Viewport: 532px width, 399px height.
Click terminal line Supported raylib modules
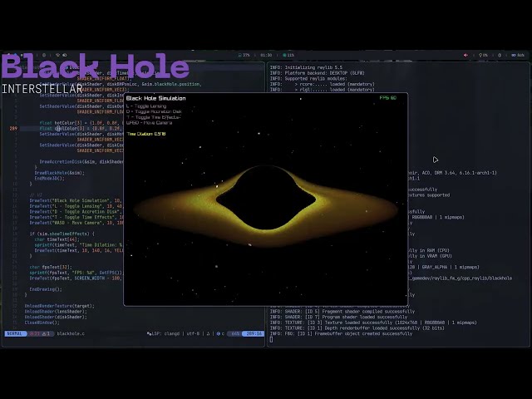click(x=308, y=78)
